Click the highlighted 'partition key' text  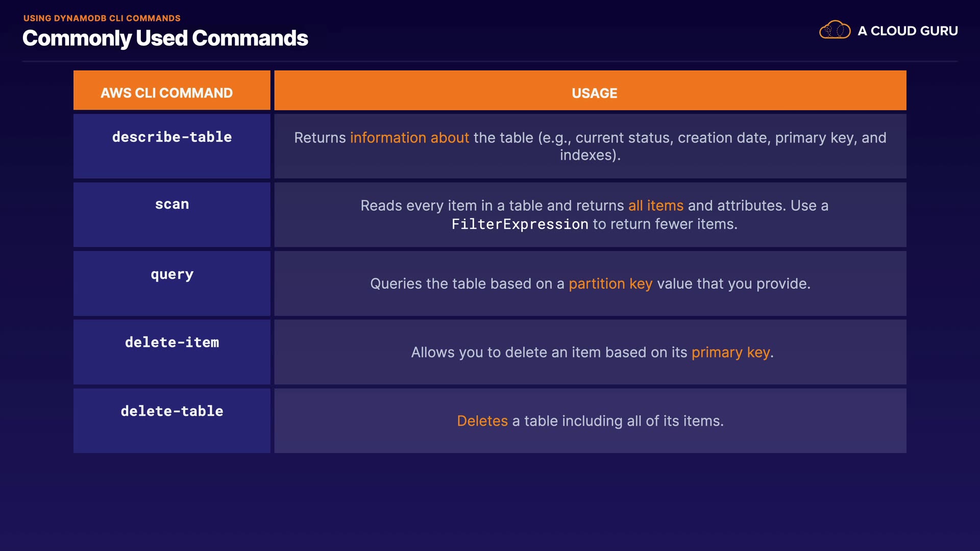click(610, 284)
